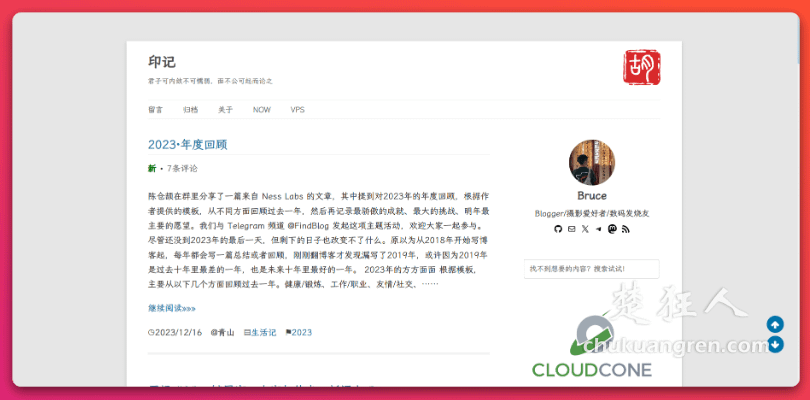The image size is (810, 400).
Task: Open the post 2023•年度回顾
Action: coord(188,145)
